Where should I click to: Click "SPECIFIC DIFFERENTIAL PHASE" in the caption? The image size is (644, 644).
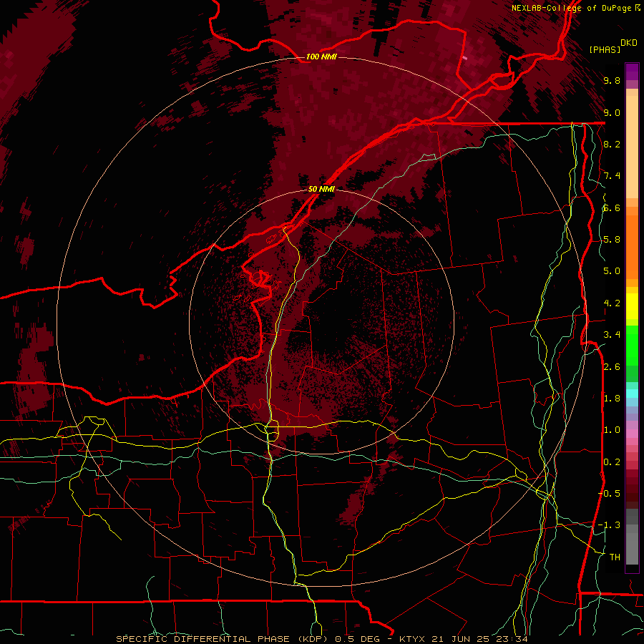click(x=203, y=639)
